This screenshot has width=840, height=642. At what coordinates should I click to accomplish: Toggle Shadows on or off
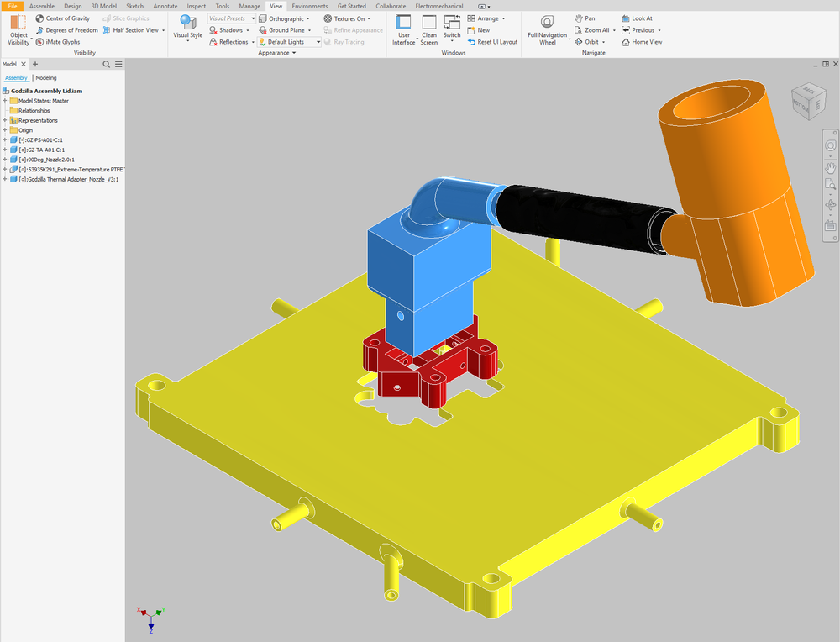(x=226, y=30)
